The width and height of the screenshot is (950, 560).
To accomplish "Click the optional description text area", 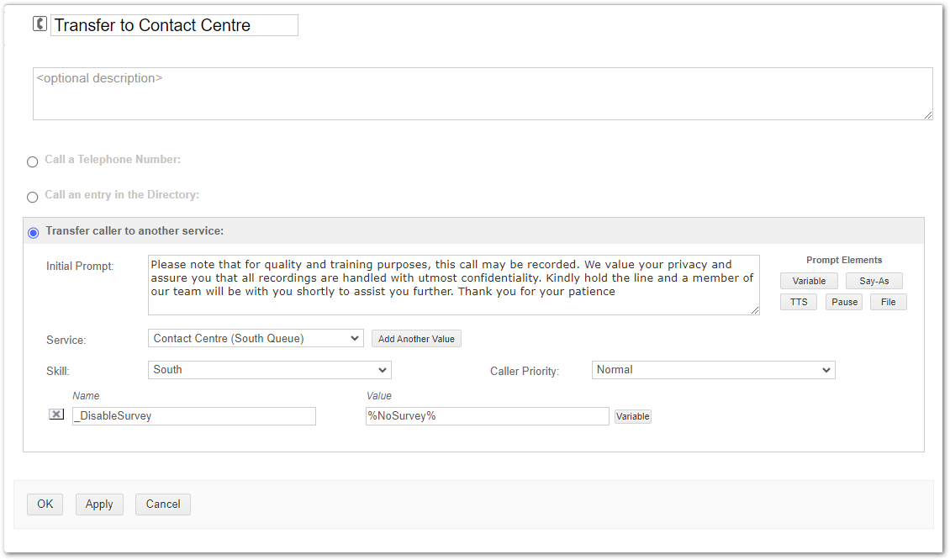I will (483, 93).
